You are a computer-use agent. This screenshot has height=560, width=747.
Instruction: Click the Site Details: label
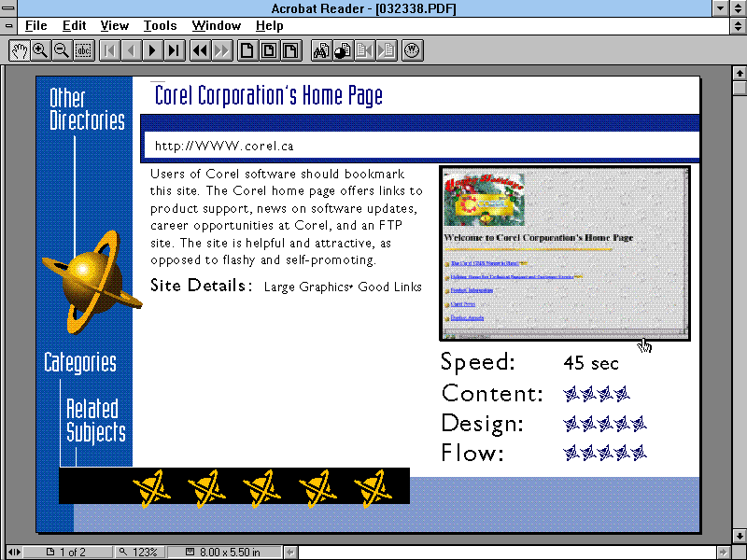coord(201,286)
